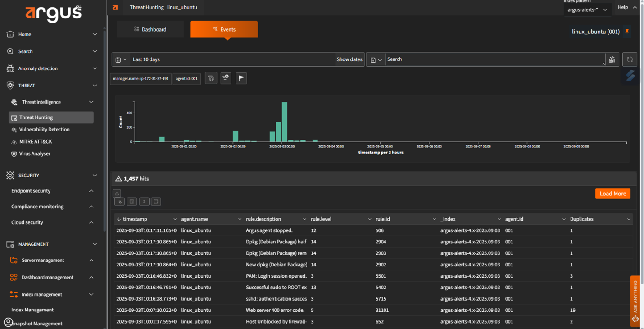
Task: Click the refresh icon beside search bar
Action: (630, 59)
